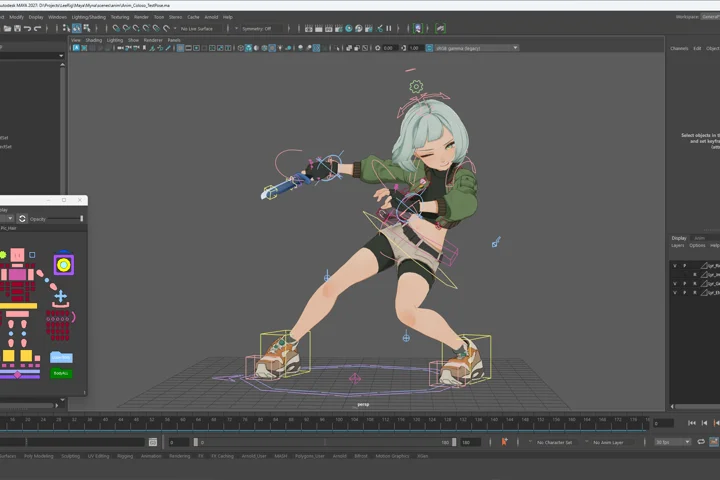Toggle textured display checker icon
720x480 pixels.
[x=272, y=48]
